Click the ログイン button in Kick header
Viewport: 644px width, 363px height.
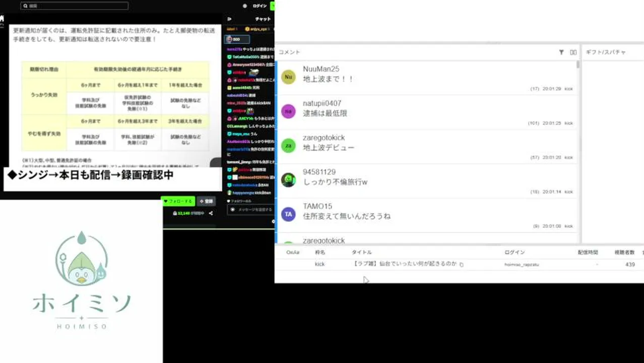pyautogui.click(x=260, y=6)
